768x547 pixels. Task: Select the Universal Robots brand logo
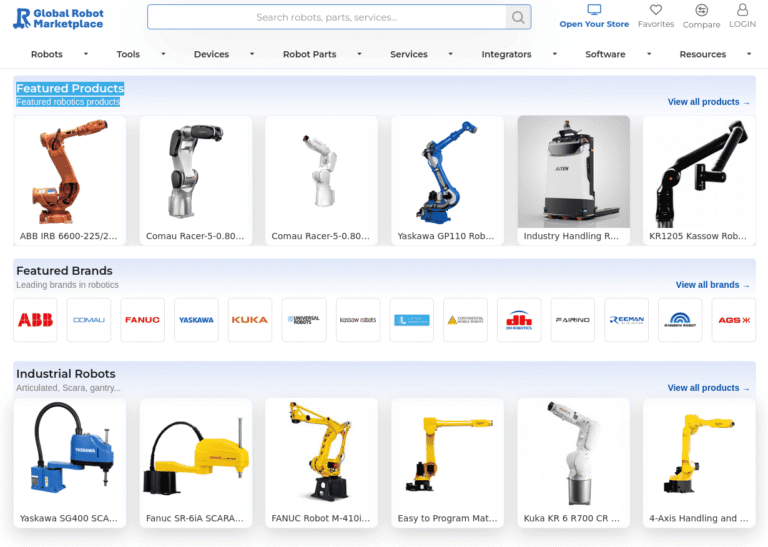(304, 320)
